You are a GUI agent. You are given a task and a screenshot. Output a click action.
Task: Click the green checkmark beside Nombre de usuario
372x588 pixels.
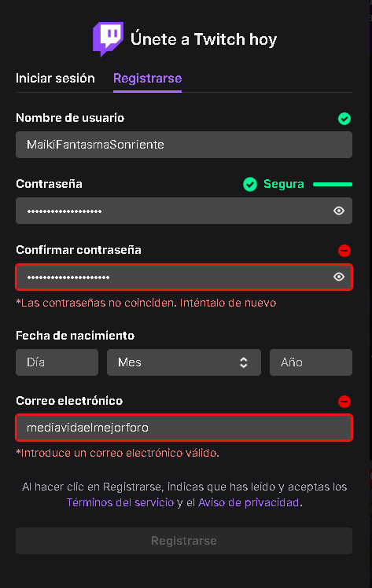coord(344,119)
